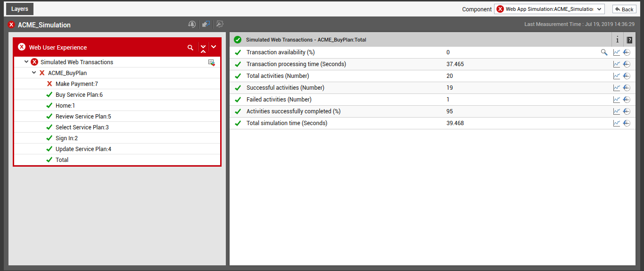644x271 pixels.
Task: Show history clock for Activities successfully completed (%)
Action: pos(627,111)
